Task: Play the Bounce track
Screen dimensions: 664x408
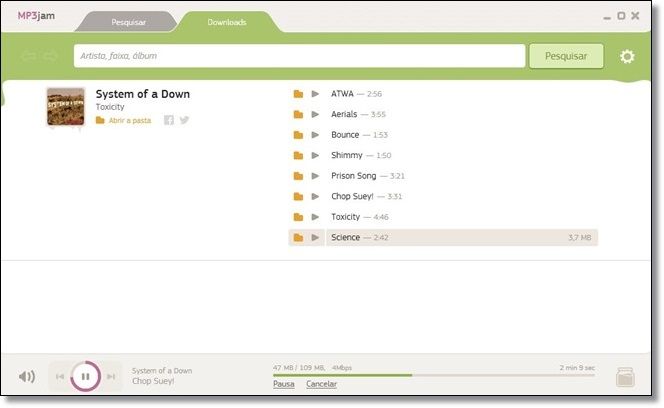Action: pyautogui.click(x=315, y=135)
